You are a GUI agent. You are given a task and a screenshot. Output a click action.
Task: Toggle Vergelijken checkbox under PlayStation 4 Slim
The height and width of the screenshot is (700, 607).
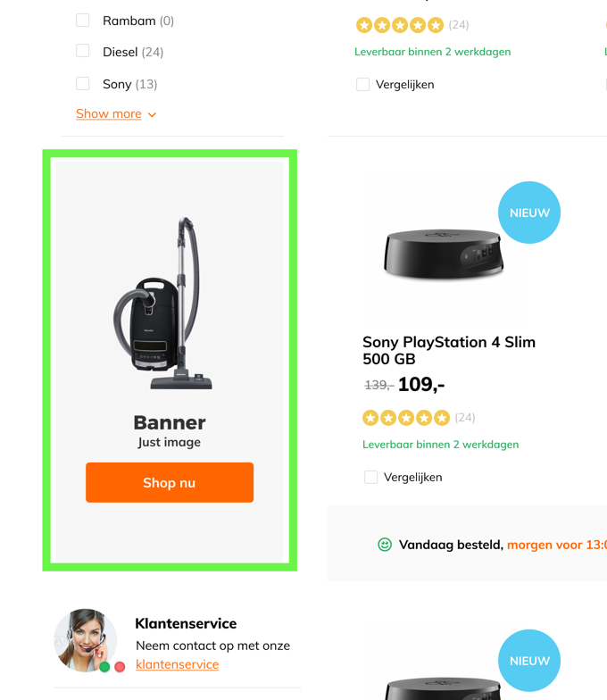pos(371,477)
